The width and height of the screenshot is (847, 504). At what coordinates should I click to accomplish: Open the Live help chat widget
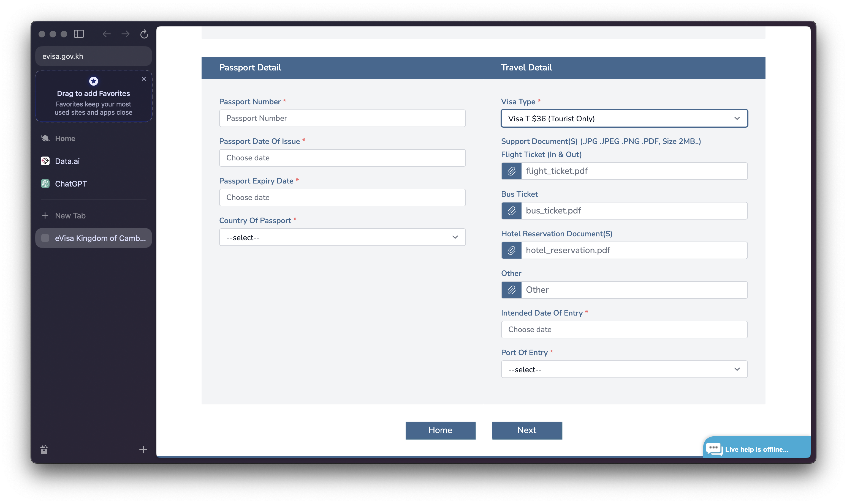(756, 449)
